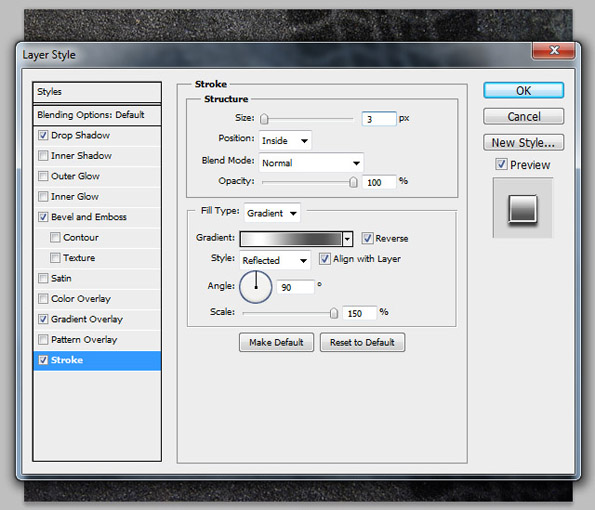Select the Stroke label in the list
Image resolution: width=595 pixels, height=510 pixels.
[67, 360]
